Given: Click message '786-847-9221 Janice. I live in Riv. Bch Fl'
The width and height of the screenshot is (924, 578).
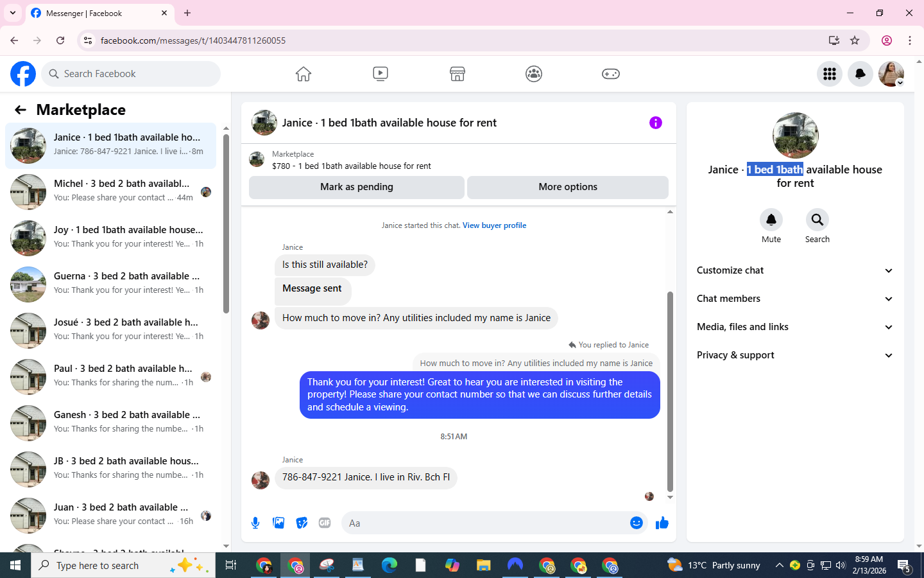Looking at the screenshot, I should (366, 477).
